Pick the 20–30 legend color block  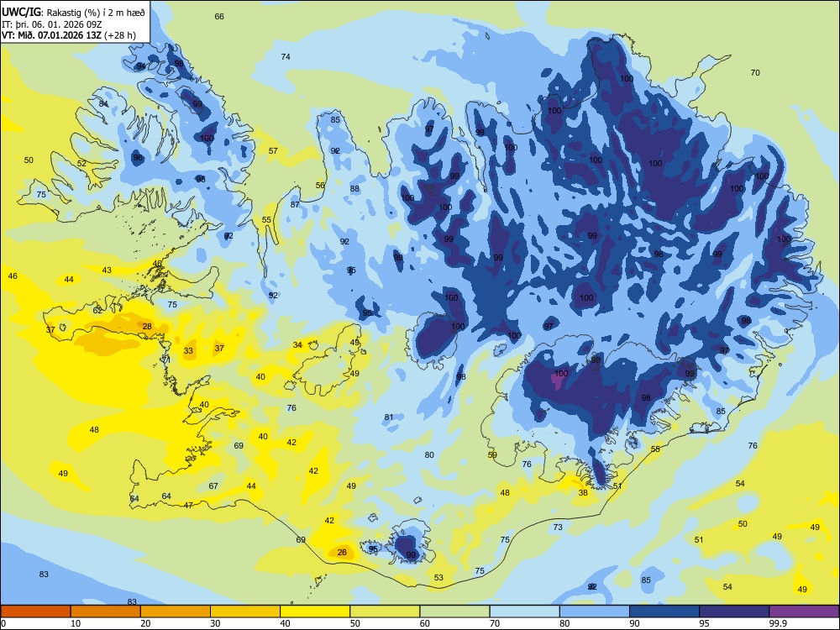(x=176, y=612)
